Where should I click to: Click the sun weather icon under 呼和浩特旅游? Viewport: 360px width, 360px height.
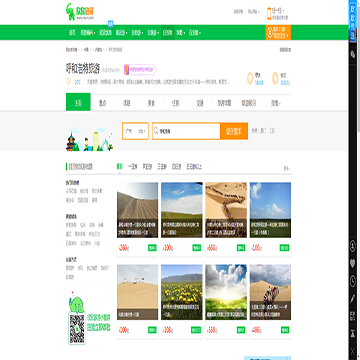pos(68,82)
